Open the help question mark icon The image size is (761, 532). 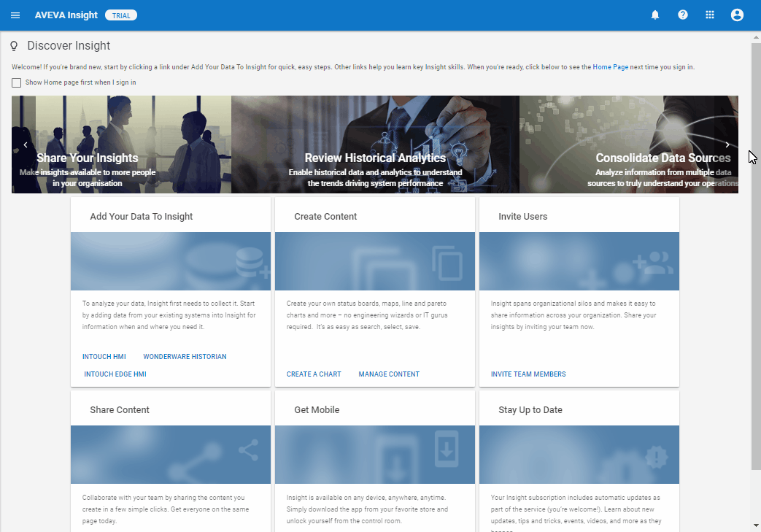[683, 15]
